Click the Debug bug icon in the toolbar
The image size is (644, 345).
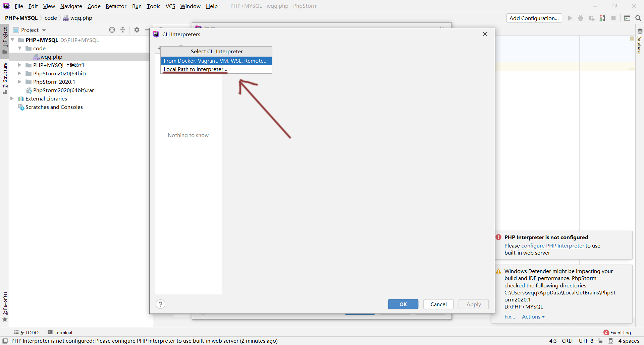(581, 18)
